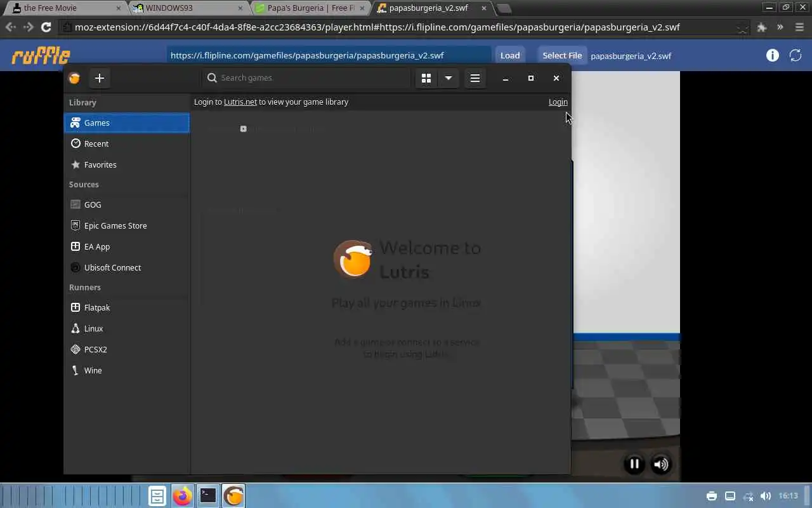Open the view options dropdown arrow
This screenshot has height=508, width=812.
coord(449,78)
